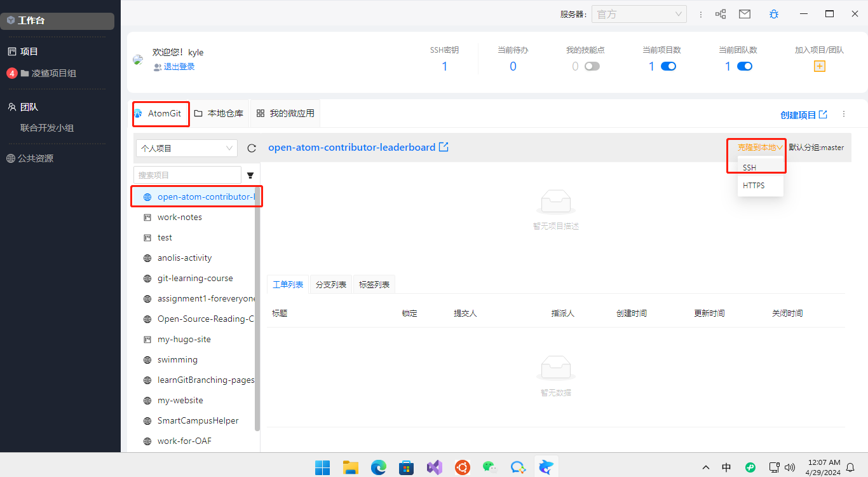
Task: Select the 标签列表 tab
Action: coord(374,284)
